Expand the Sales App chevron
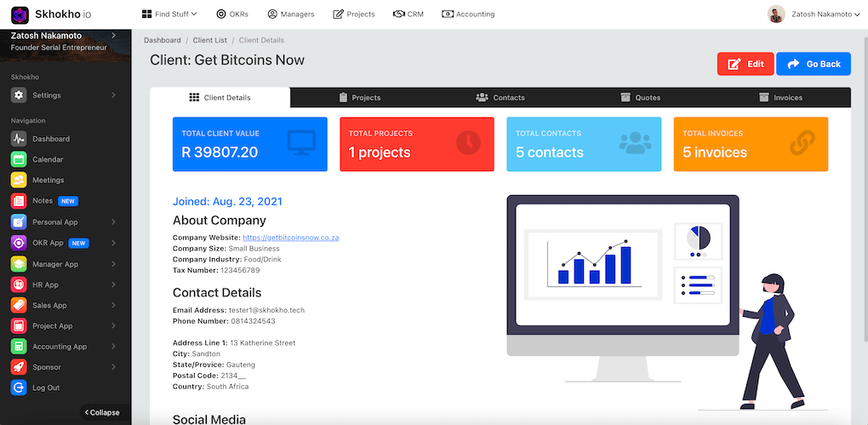The width and height of the screenshot is (868, 425). pyautogui.click(x=113, y=305)
